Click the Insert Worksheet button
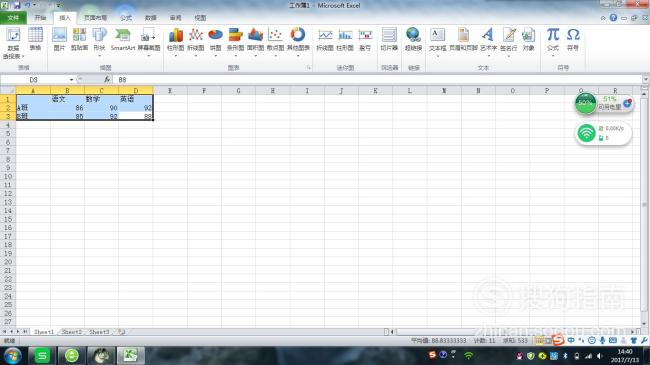Screen dimensions: 650x365 tap(121, 332)
